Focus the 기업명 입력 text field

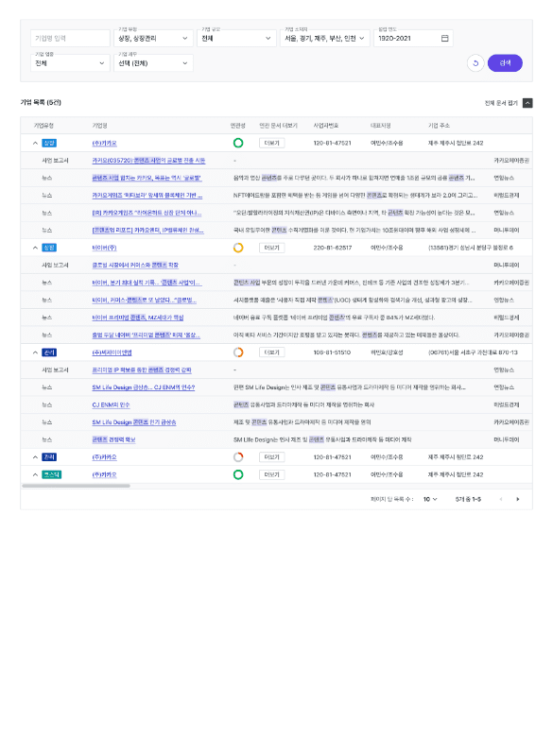[x=70, y=38]
